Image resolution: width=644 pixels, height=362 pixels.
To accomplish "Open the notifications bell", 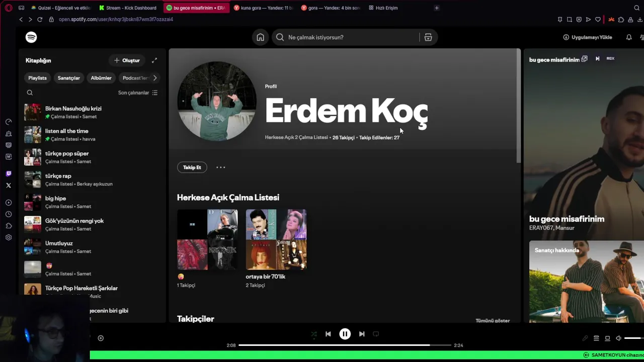I will pos(629,37).
